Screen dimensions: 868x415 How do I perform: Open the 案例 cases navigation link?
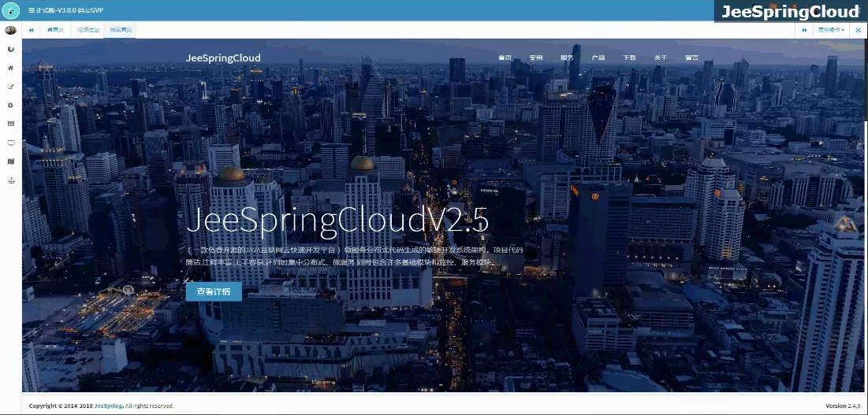tap(536, 58)
